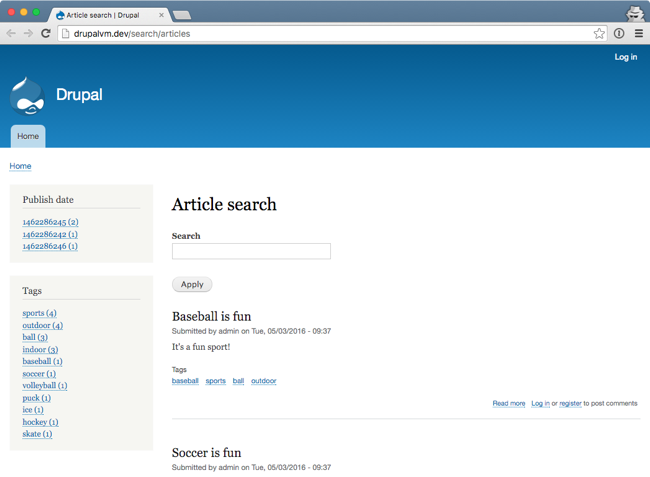Filter by ball (3) tag
The height and width of the screenshot is (477, 650).
click(x=35, y=337)
